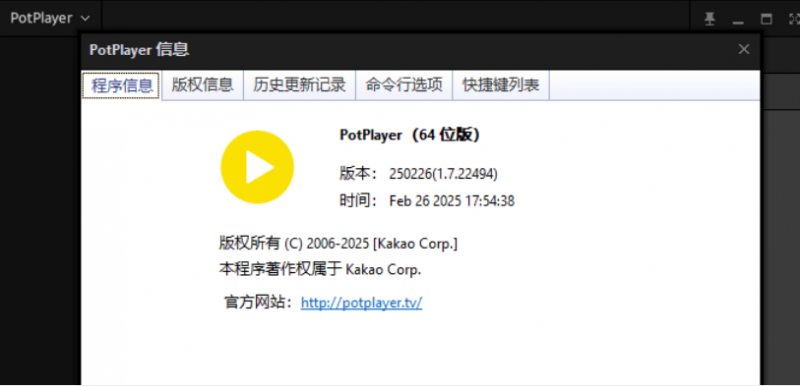Open the 历史更新记录 tab

(299, 85)
